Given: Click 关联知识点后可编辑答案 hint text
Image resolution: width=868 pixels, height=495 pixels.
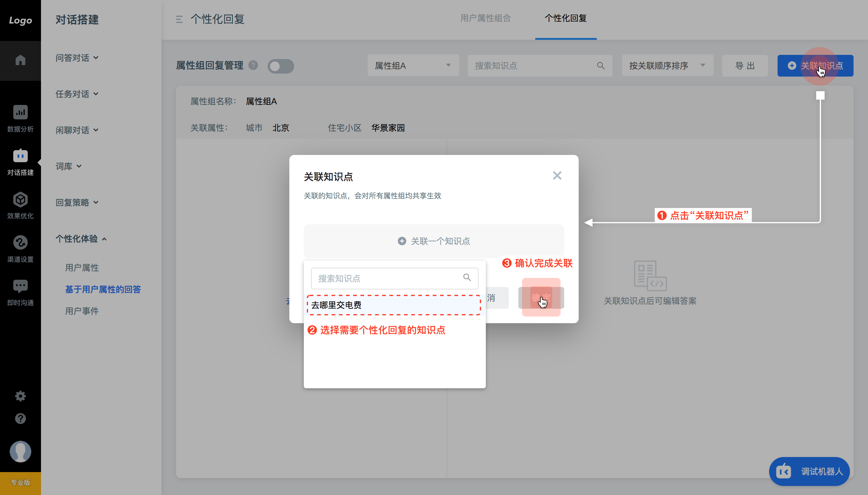Looking at the screenshot, I should [650, 301].
